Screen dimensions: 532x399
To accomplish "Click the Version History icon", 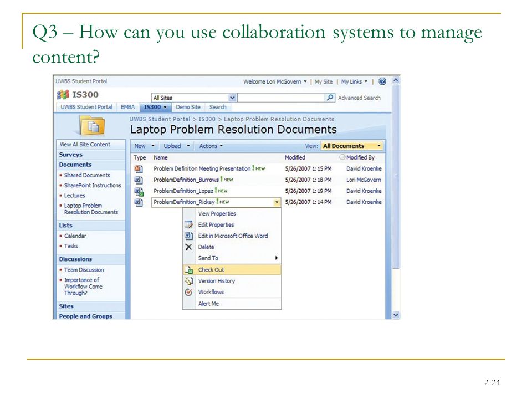I will pos(188,281).
